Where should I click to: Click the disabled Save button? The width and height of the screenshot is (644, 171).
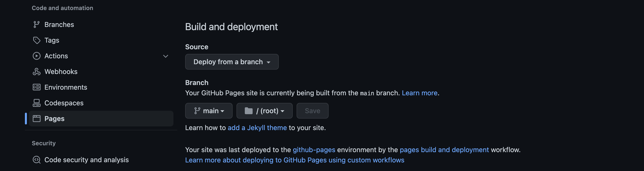(312, 111)
